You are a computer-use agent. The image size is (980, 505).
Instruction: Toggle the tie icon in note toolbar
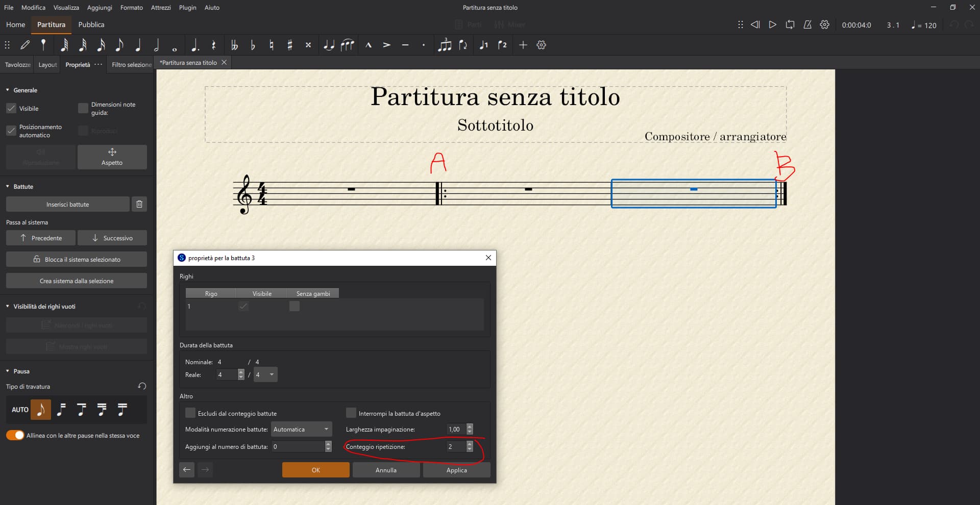(x=329, y=45)
